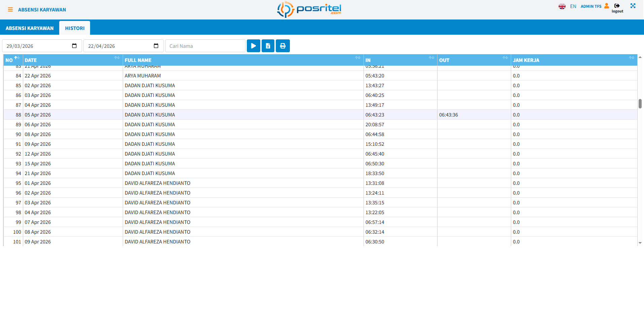Click the table scroll-down arrow
This screenshot has width=644, height=334.
(640, 243)
